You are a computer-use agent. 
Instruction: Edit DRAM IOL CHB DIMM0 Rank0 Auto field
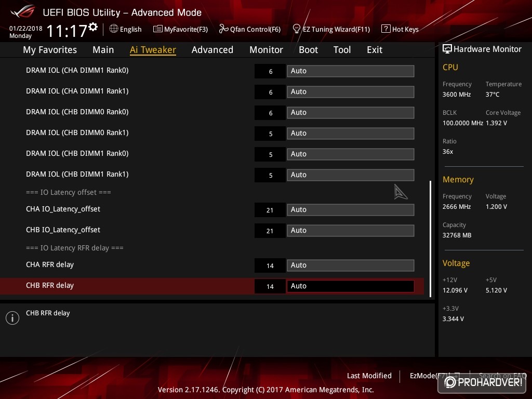[x=351, y=112]
